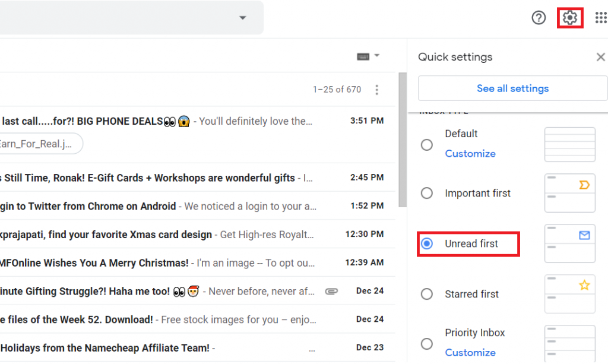Click the paperclip attachment icon on Gifting Struggle email
Viewport: 608px width, 364px height.
[331, 291]
